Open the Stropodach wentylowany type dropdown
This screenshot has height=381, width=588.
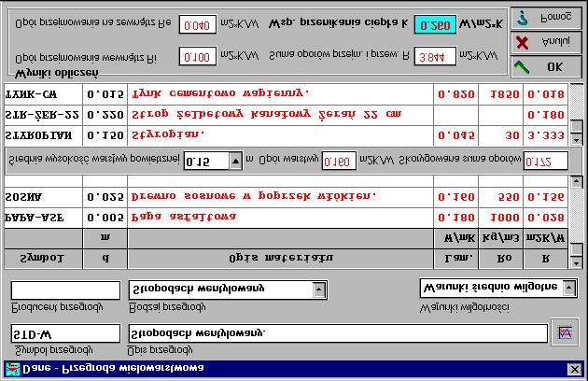(319, 289)
